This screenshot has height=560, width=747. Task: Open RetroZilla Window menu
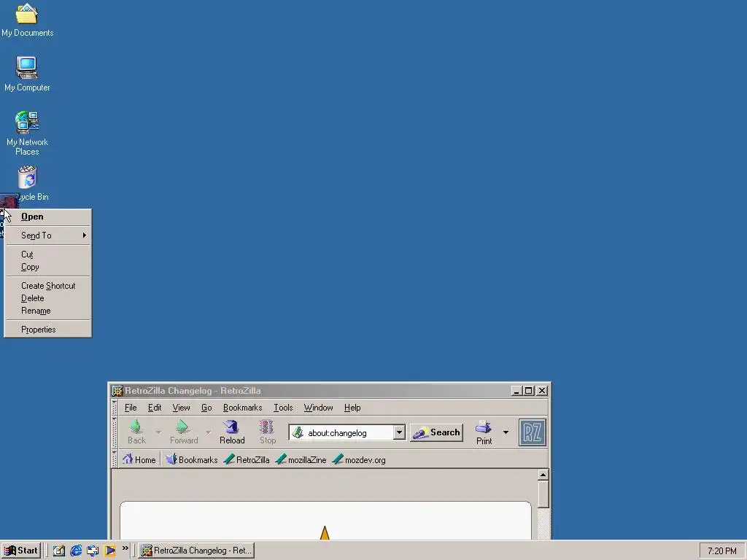coord(318,408)
